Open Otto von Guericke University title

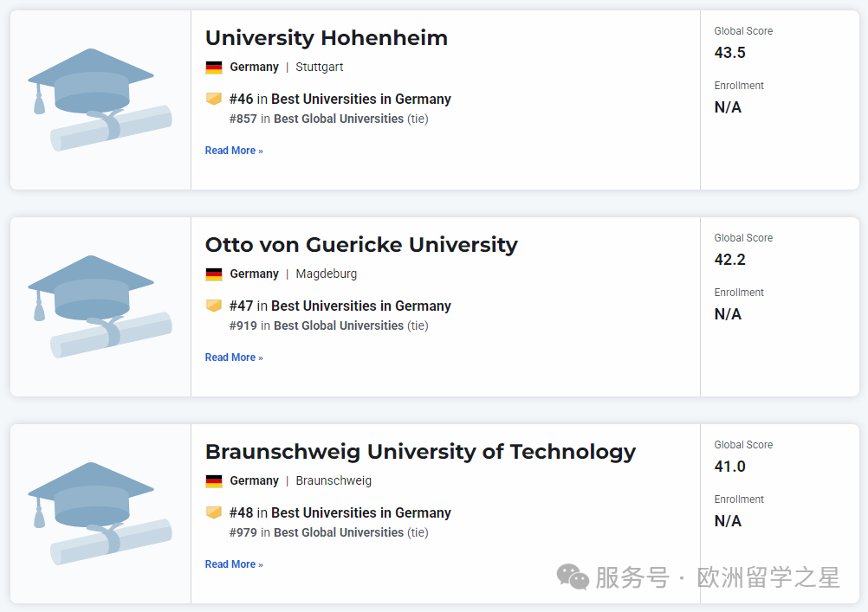click(361, 245)
